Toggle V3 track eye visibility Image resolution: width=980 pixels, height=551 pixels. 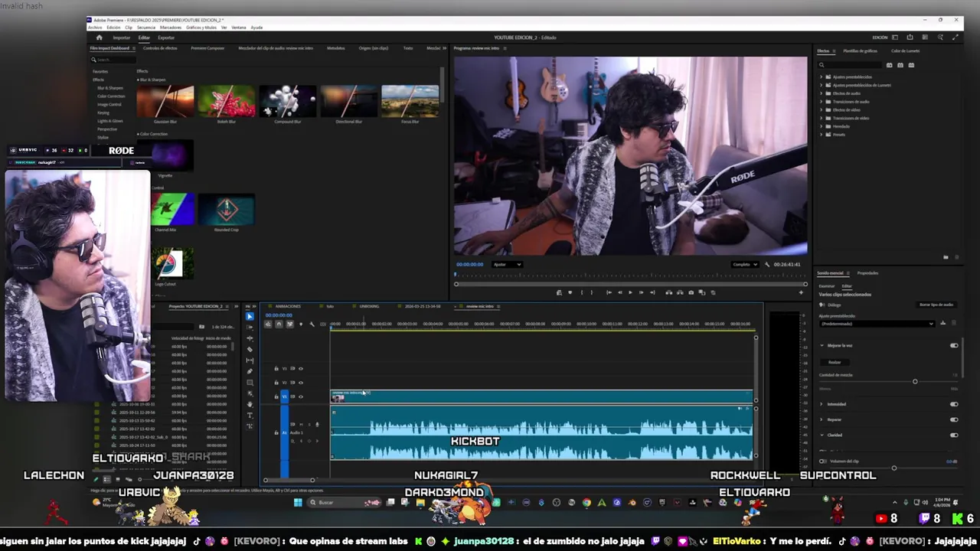coord(301,369)
